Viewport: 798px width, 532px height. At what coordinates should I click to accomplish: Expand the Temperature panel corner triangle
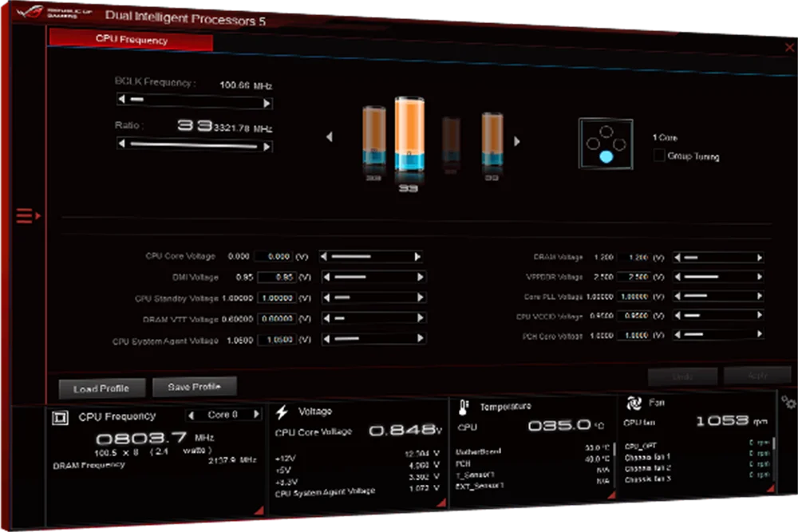[611, 495]
